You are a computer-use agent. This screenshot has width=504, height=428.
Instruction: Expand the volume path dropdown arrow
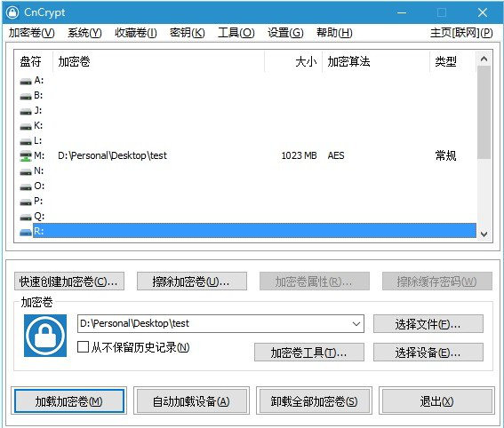(356, 323)
